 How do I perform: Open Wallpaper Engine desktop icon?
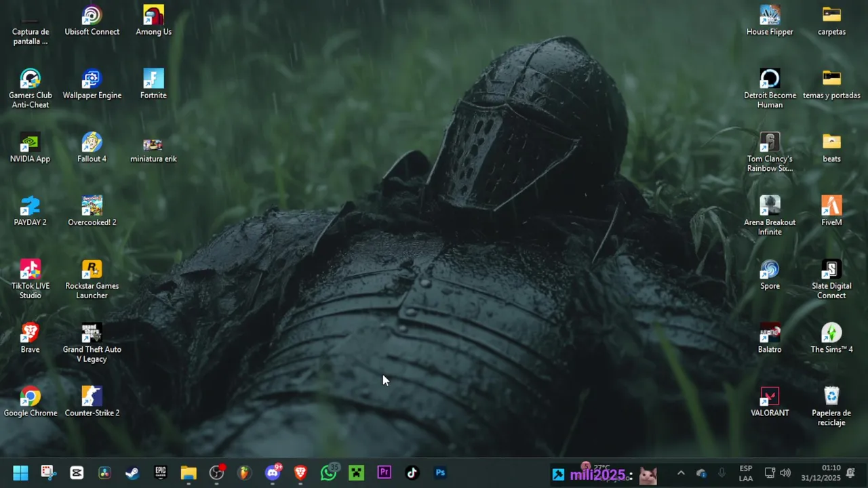[x=92, y=85]
